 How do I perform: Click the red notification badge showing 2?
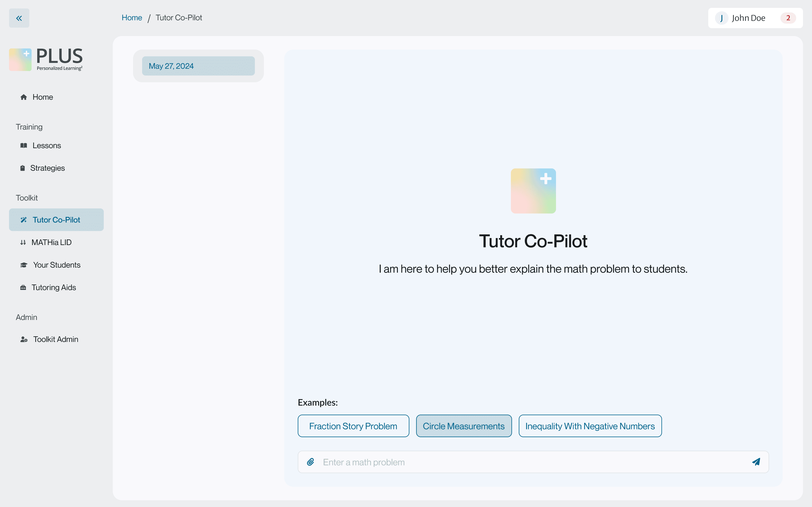click(x=788, y=18)
